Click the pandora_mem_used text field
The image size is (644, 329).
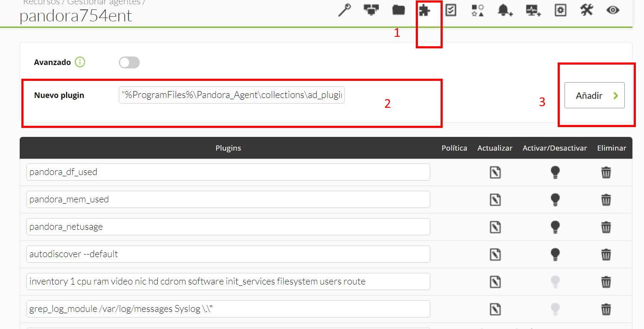(x=228, y=199)
